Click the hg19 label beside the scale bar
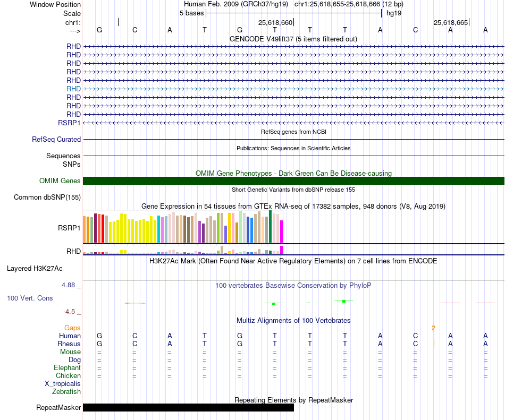This screenshot has height=420, width=505. point(394,13)
